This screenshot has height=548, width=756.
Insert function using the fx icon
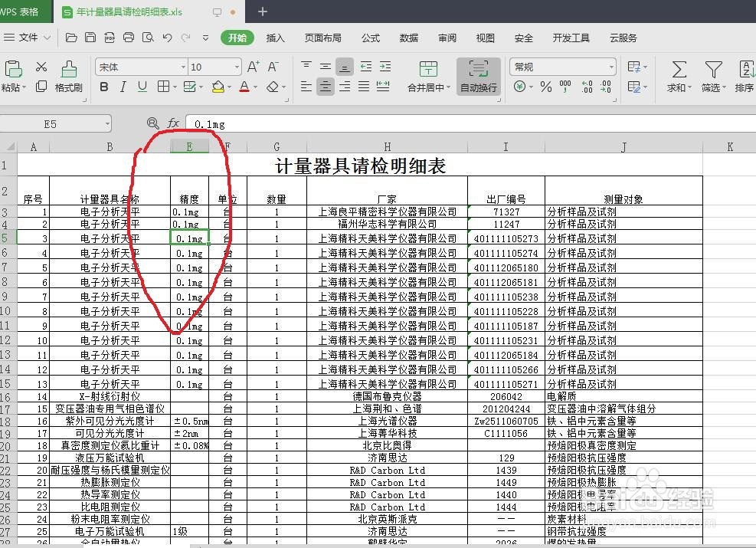coord(173,123)
